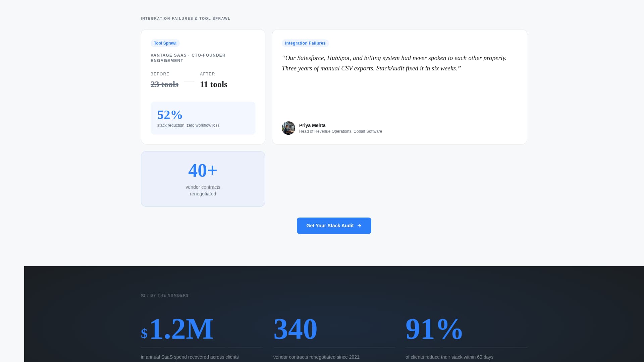The image size is (644, 362).
Task: Click the testimonial quote from Cobalt Software
Action: click(394, 63)
